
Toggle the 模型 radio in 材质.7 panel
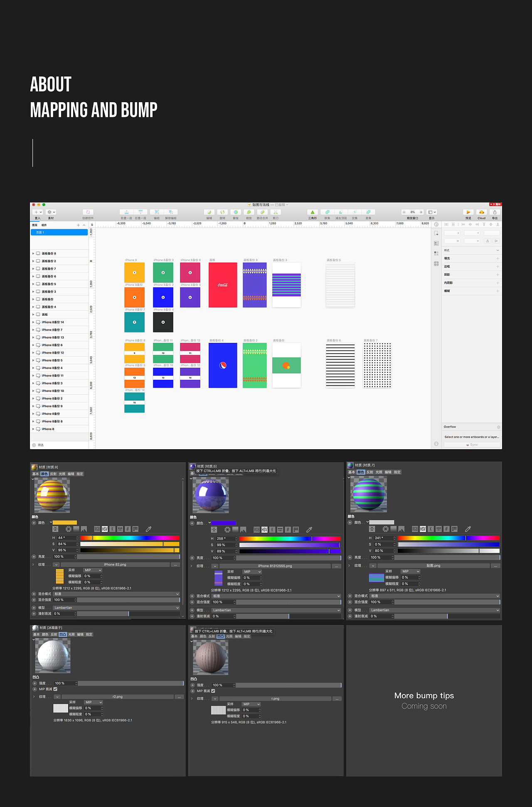point(350,610)
